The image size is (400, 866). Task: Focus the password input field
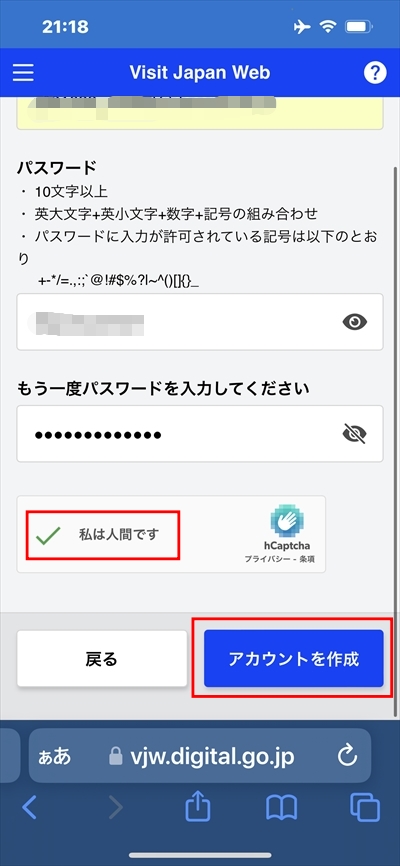pos(200,322)
